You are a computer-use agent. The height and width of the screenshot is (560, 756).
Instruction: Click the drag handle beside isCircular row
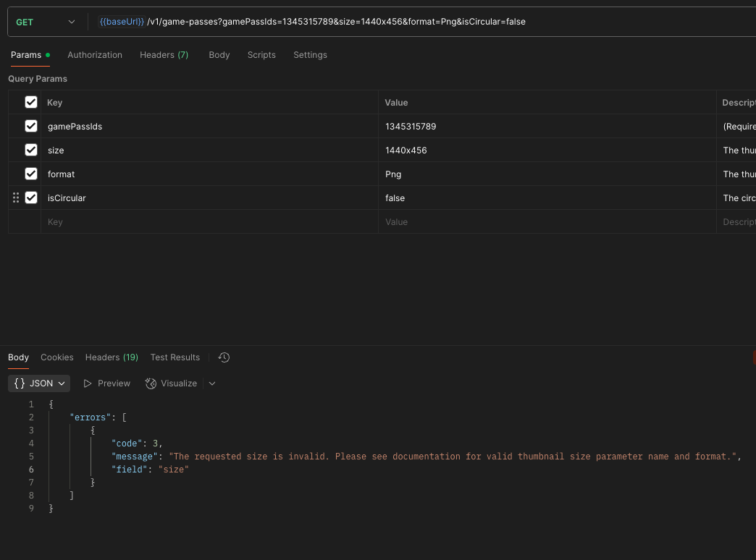(15, 198)
